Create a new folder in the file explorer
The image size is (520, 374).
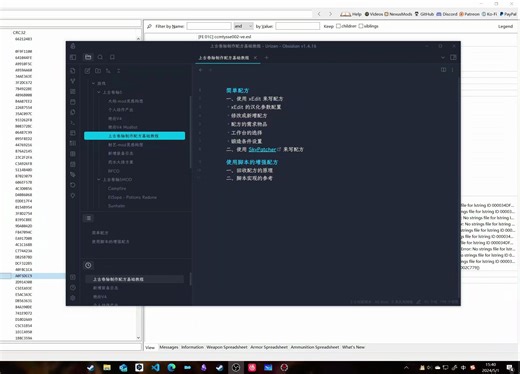coord(98,71)
